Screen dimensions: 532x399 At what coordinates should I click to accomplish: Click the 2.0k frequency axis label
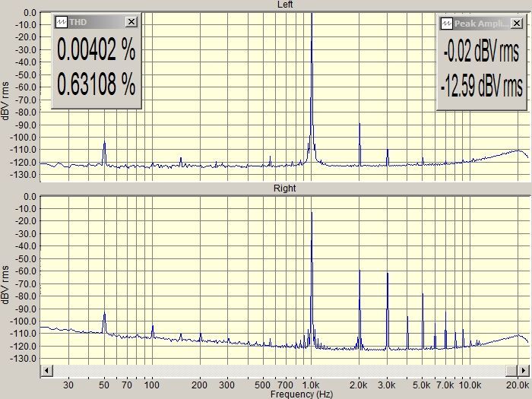(x=359, y=385)
